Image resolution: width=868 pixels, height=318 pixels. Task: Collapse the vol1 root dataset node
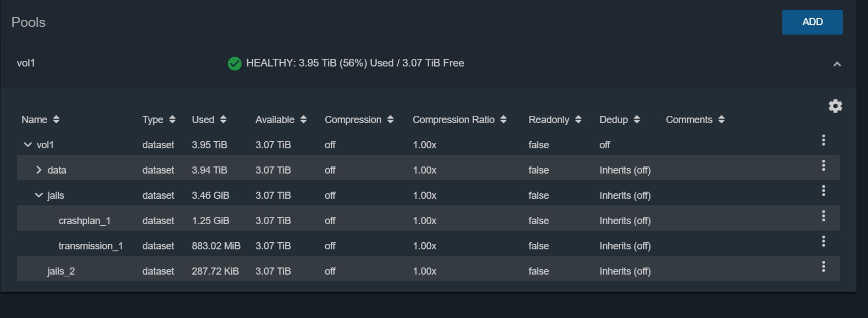click(x=27, y=144)
